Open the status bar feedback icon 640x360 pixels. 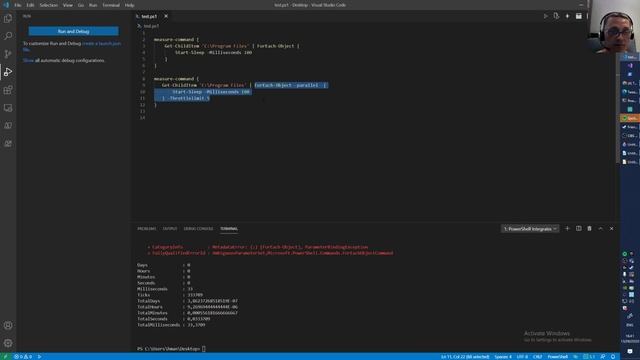click(603, 356)
